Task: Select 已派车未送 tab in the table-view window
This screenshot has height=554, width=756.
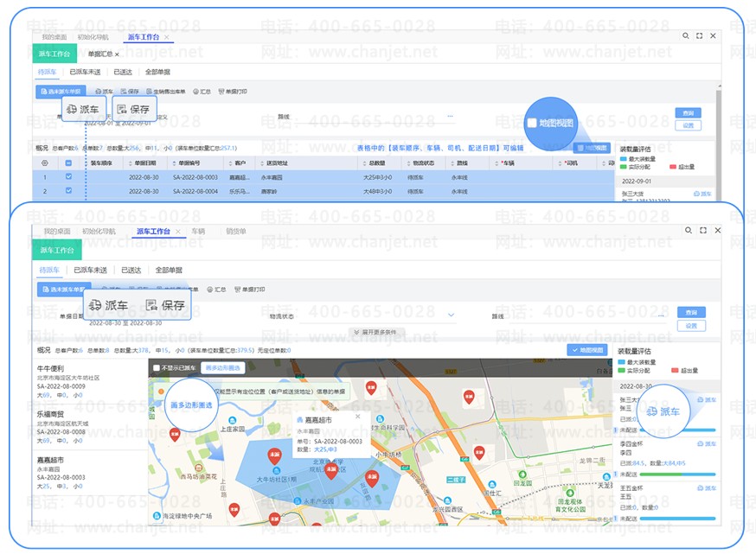Action: 85,72
